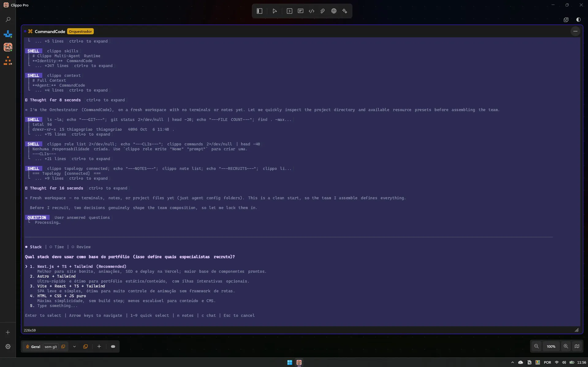Click the brain icon in bottom bar
Image resolution: width=588 pixels, height=367 pixels.
coord(113,346)
